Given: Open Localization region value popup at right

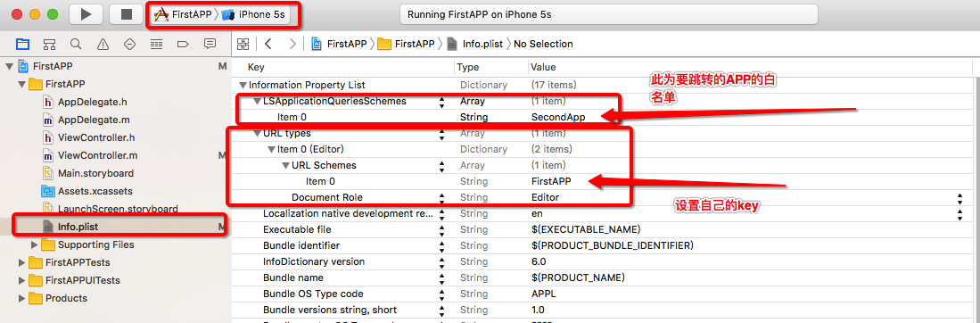Looking at the screenshot, I should pos(959,214).
